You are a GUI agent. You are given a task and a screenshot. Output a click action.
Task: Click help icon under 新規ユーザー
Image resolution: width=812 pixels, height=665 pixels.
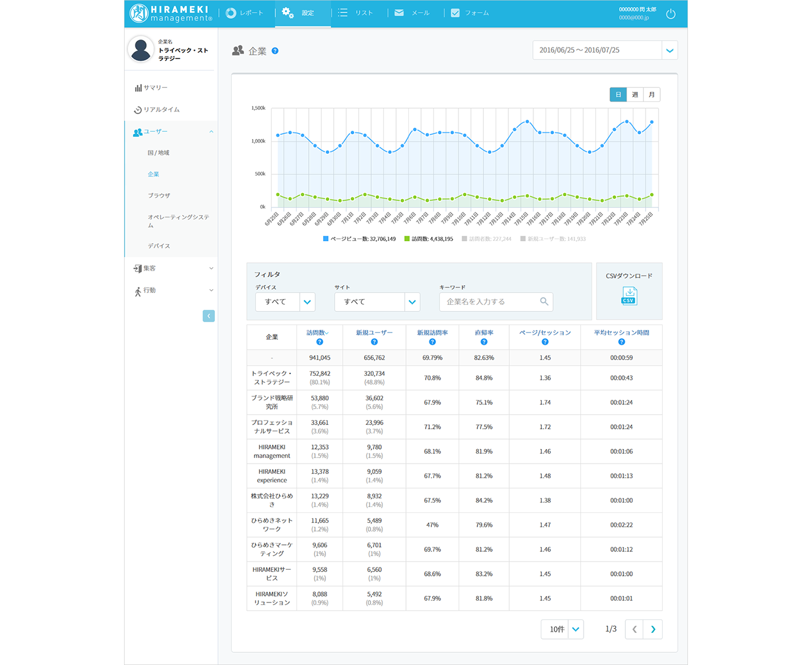pos(374,342)
